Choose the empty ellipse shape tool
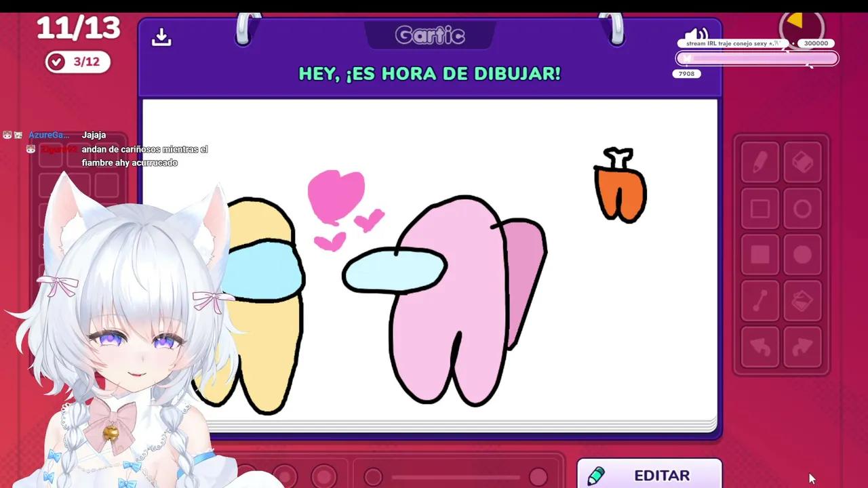Image resolution: width=868 pixels, height=488 pixels. point(802,209)
